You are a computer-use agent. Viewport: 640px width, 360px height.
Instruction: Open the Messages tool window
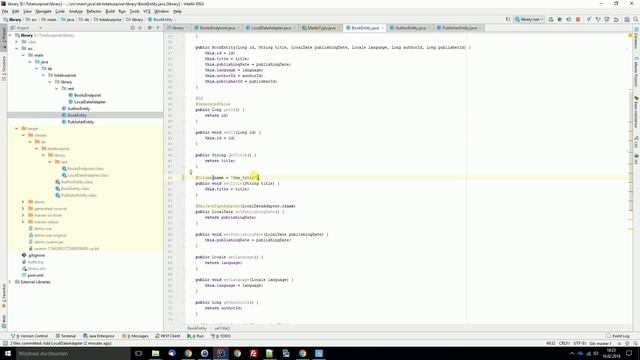click(x=135, y=336)
